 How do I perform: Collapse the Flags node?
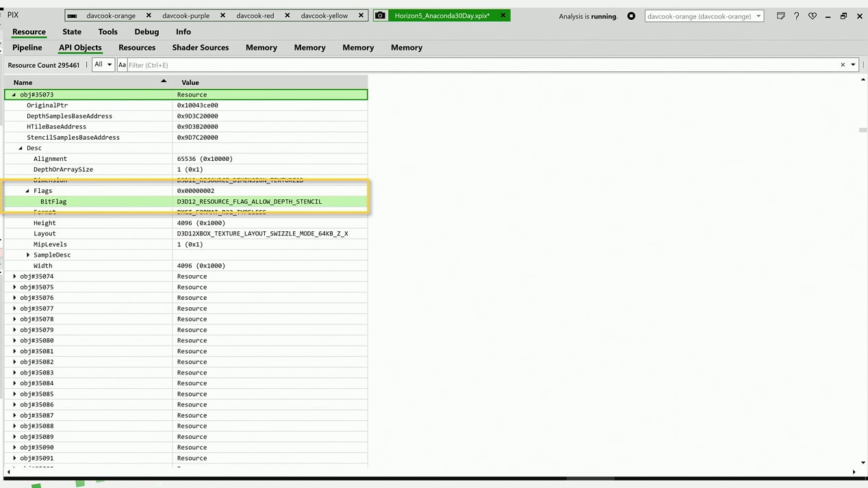27,191
